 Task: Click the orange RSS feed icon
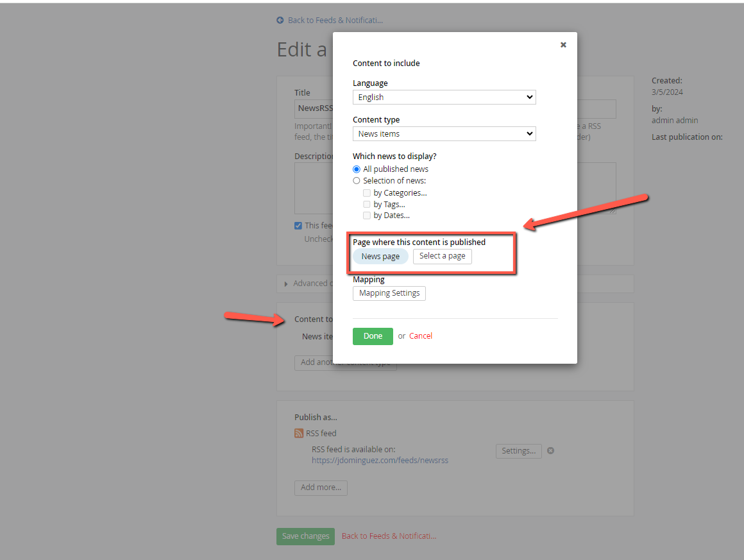[298, 433]
